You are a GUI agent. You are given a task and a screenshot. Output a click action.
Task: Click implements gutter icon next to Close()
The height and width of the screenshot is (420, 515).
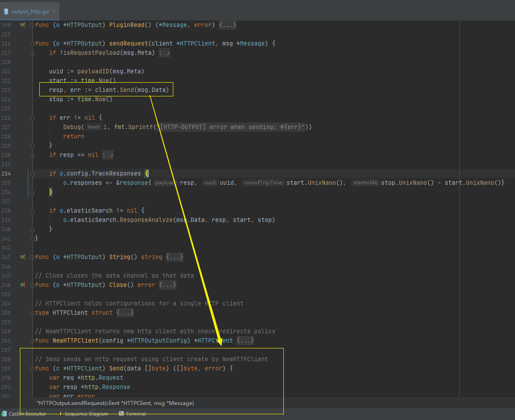[x=23, y=285]
